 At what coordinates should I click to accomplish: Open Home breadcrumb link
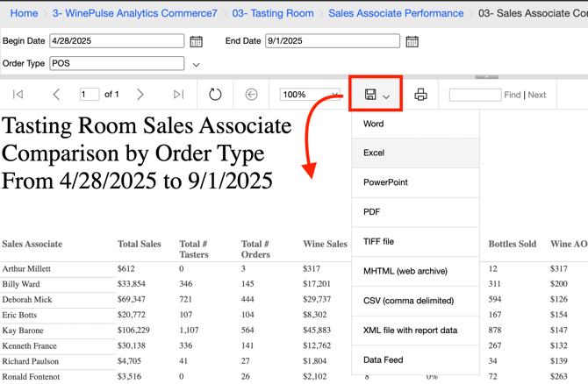pos(24,13)
